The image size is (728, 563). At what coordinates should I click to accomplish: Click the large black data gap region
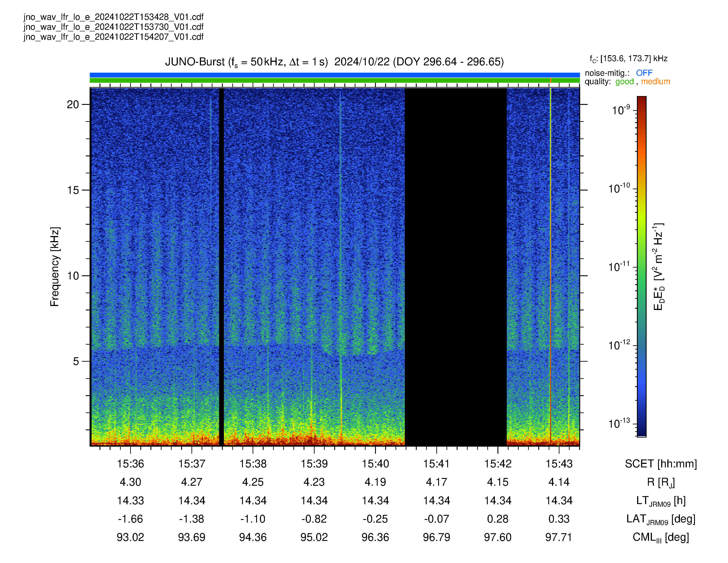(456, 267)
